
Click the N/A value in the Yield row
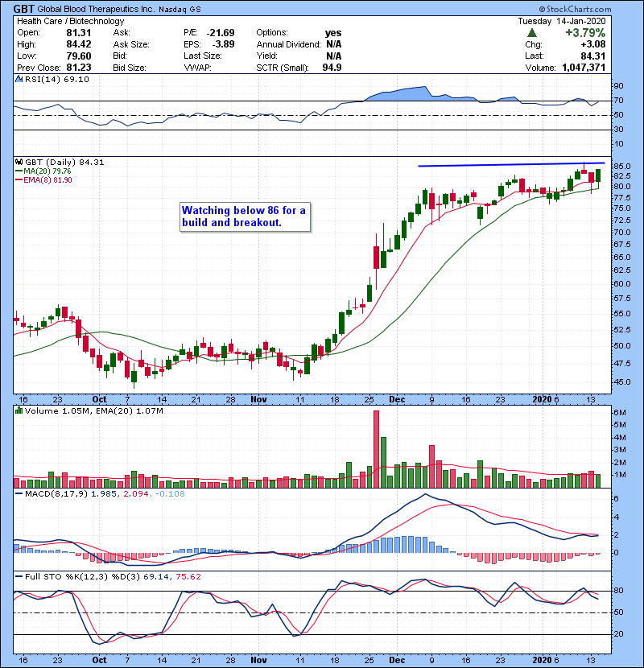click(x=334, y=56)
